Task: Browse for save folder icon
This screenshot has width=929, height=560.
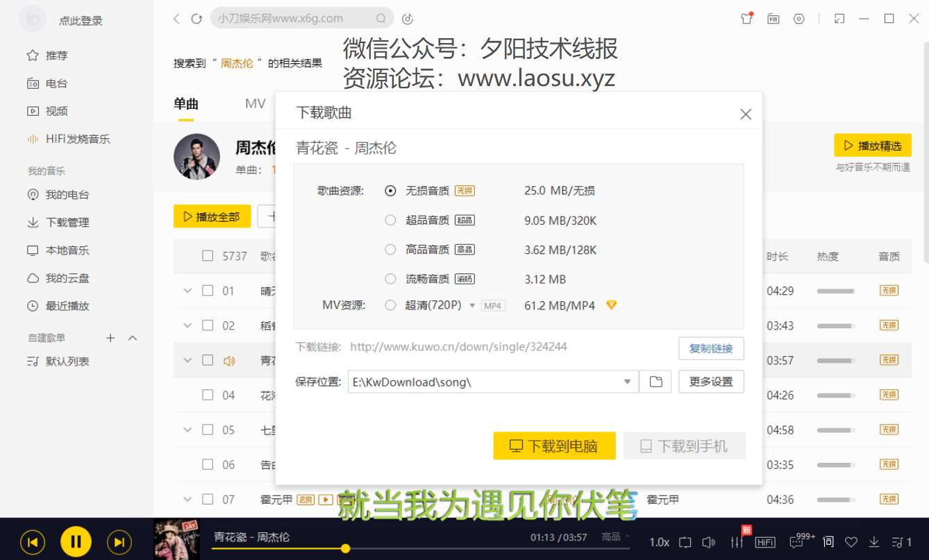Action: tap(655, 382)
